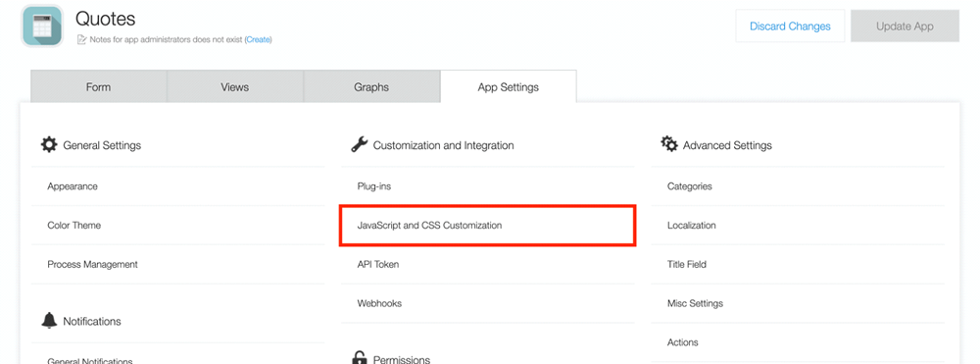
Task: Switch to the Views tab
Action: [x=235, y=87]
